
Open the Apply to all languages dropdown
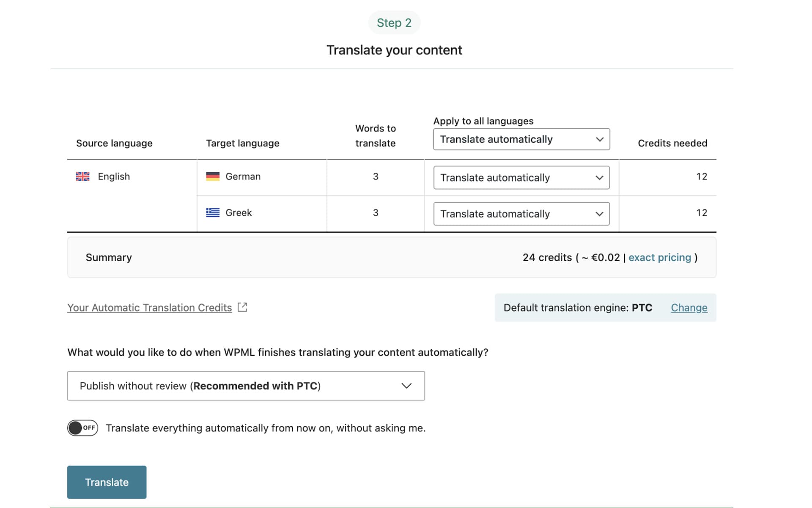tap(521, 139)
